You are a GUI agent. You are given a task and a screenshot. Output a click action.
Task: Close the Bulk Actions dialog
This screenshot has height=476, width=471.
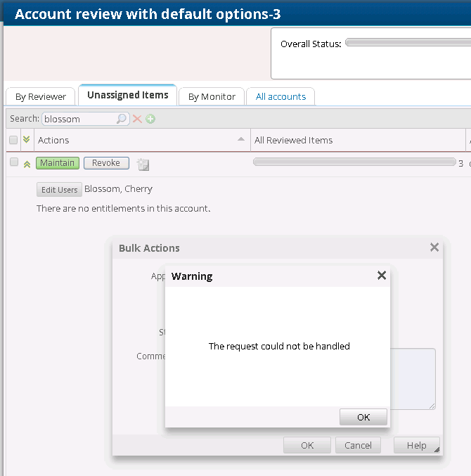point(434,247)
